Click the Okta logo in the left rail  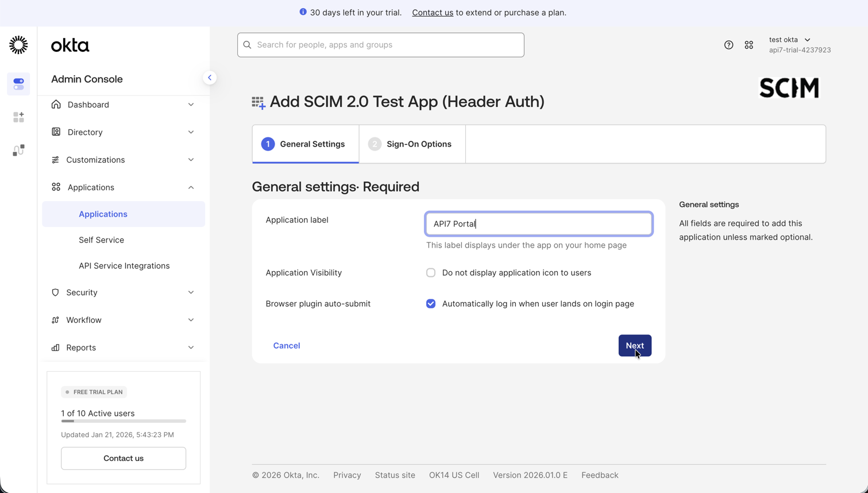pos(18,44)
